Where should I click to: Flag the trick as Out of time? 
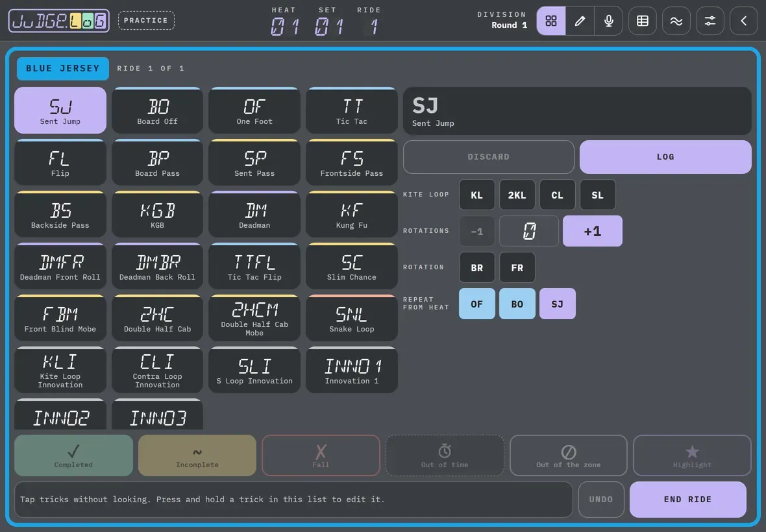coord(445,455)
